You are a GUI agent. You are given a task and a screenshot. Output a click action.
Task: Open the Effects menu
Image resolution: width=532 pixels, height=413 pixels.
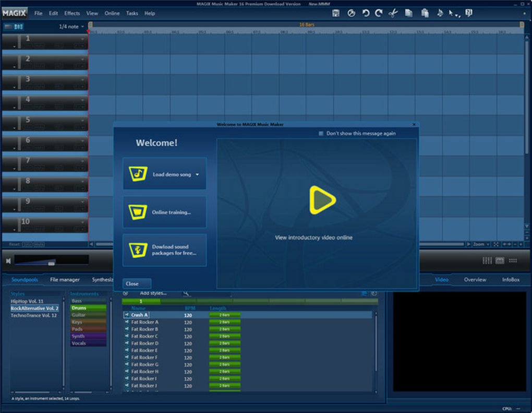pos(72,13)
